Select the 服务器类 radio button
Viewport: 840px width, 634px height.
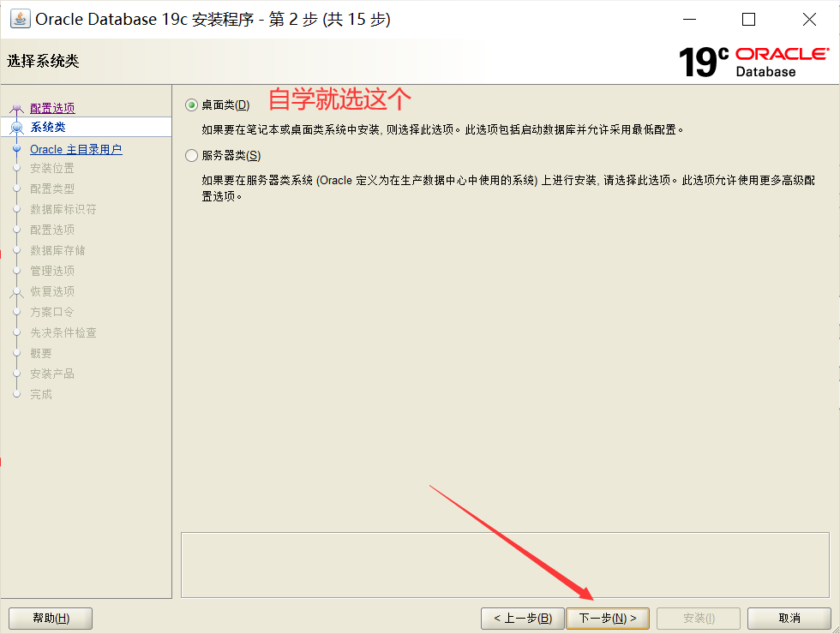(190, 155)
